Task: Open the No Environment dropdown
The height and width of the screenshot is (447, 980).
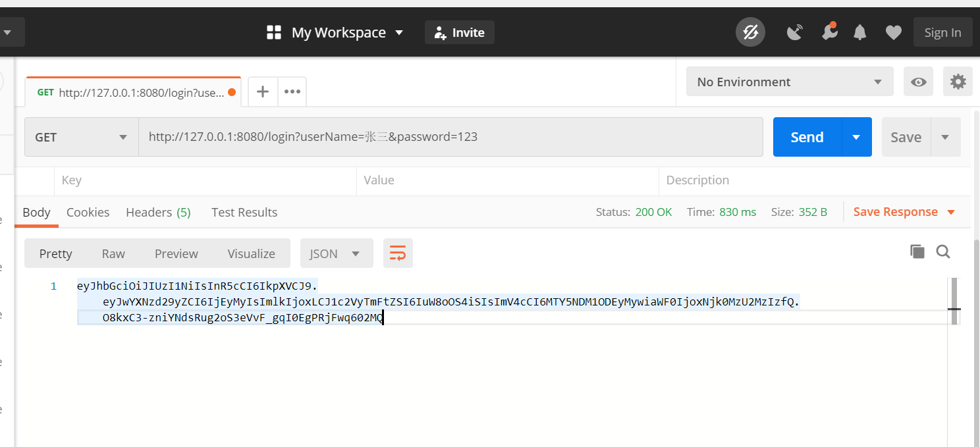Action: (790, 82)
